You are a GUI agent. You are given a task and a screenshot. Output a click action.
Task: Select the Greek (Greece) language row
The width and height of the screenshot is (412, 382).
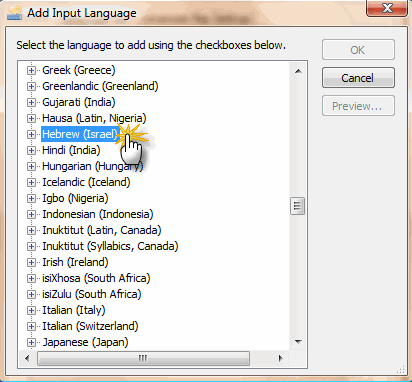click(x=79, y=70)
